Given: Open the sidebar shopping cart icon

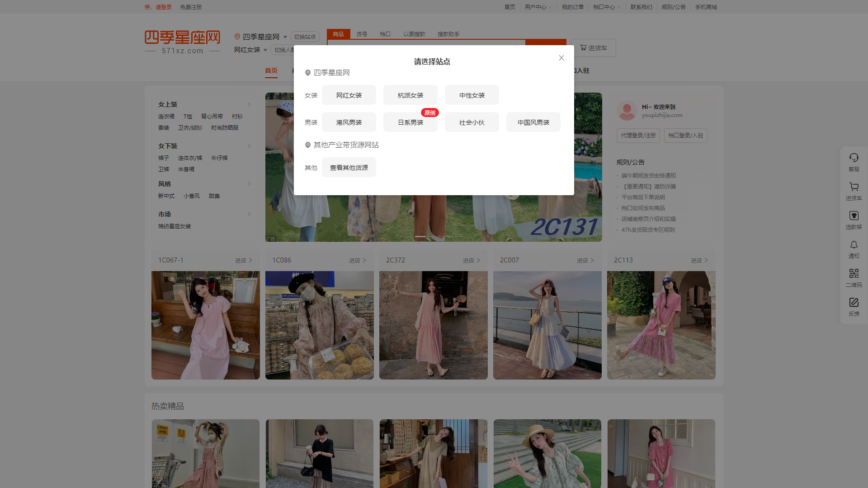Looking at the screenshot, I should point(854,187).
